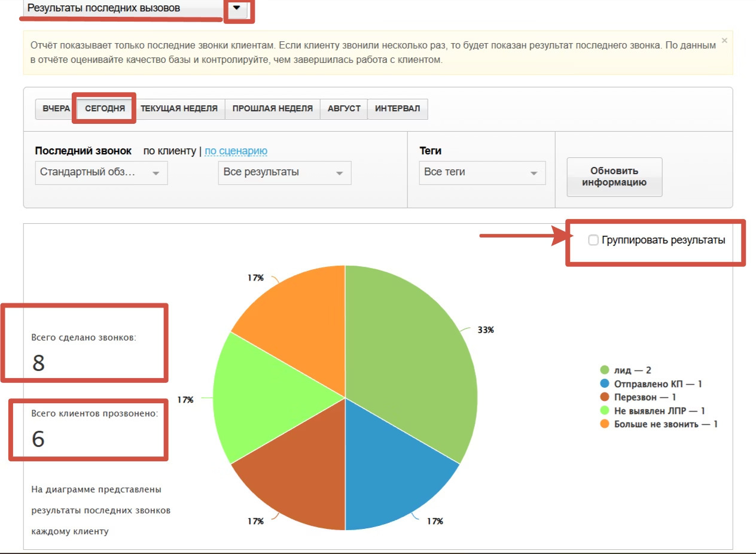Select the «по клиенту» option
The image size is (756, 554).
click(169, 151)
